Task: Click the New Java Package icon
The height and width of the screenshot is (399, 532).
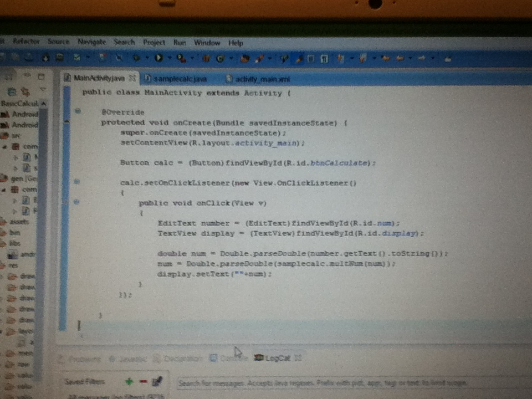Action: [x=206, y=58]
